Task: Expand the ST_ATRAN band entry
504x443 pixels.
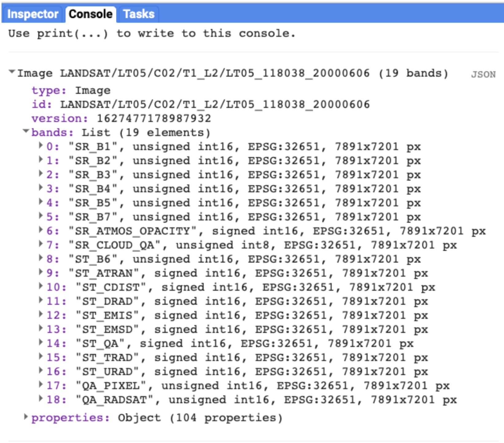Action: (41, 272)
